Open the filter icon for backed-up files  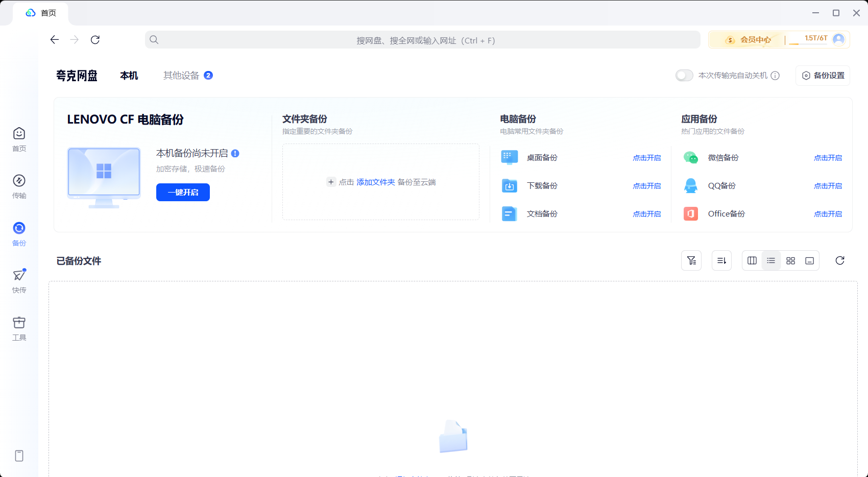691,260
